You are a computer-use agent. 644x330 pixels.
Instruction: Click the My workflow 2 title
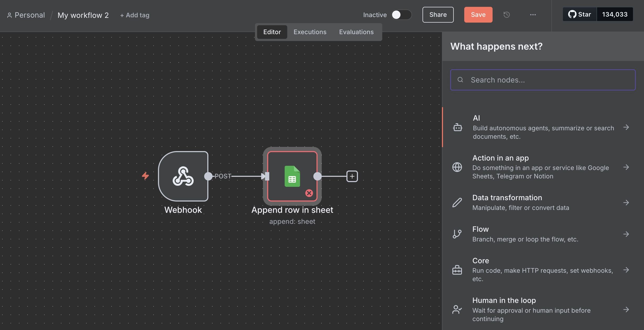coord(83,15)
